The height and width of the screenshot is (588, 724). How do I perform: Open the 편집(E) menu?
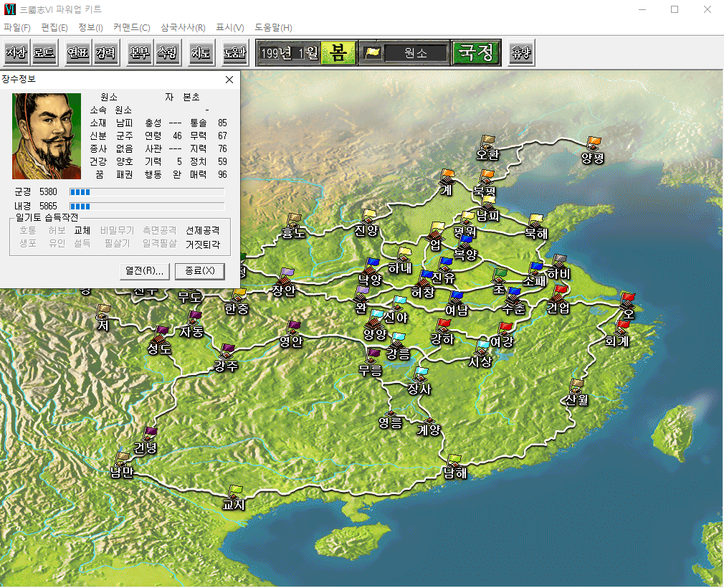click(54, 28)
